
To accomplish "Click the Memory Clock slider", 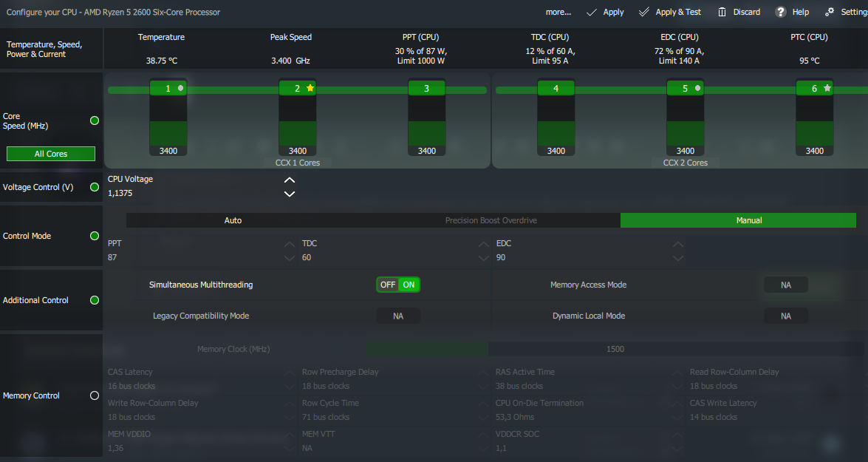I will point(615,349).
